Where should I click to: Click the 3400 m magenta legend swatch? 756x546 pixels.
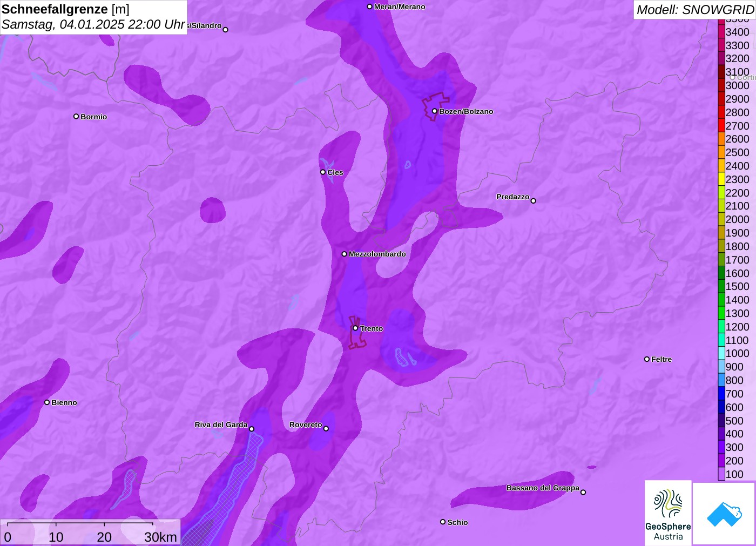(x=721, y=32)
